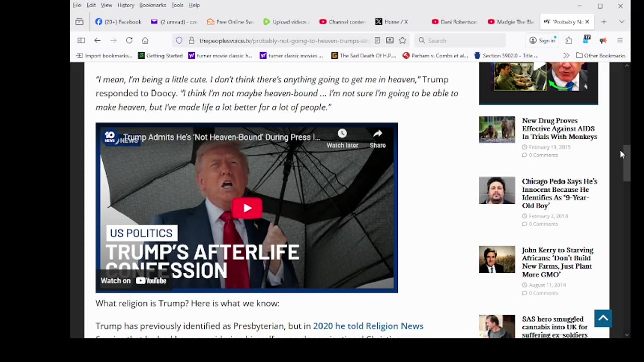Go forward one page

coord(113,40)
